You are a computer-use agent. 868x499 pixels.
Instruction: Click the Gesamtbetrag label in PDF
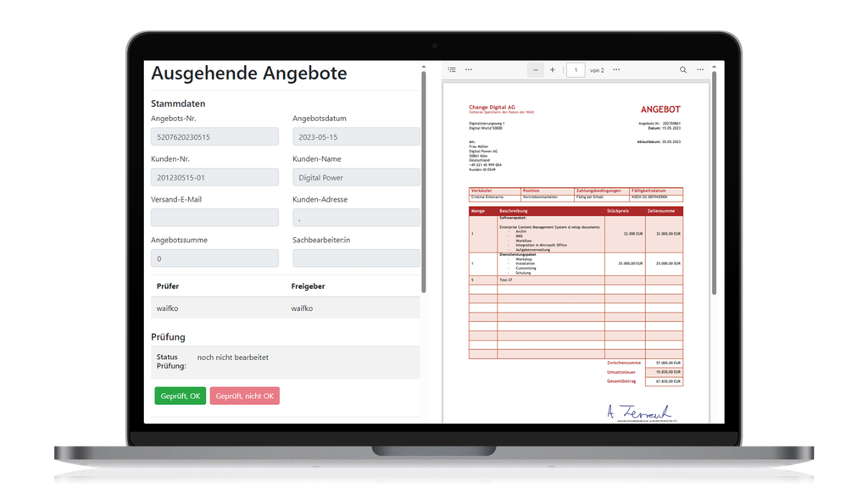(x=621, y=381)
